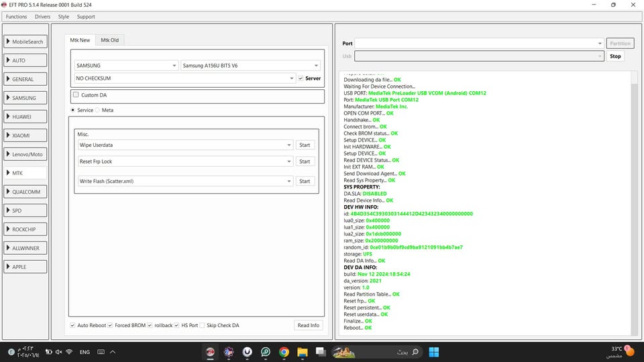
Task: Open WhatsApp from the taskbar
Action: click(266, 352)
